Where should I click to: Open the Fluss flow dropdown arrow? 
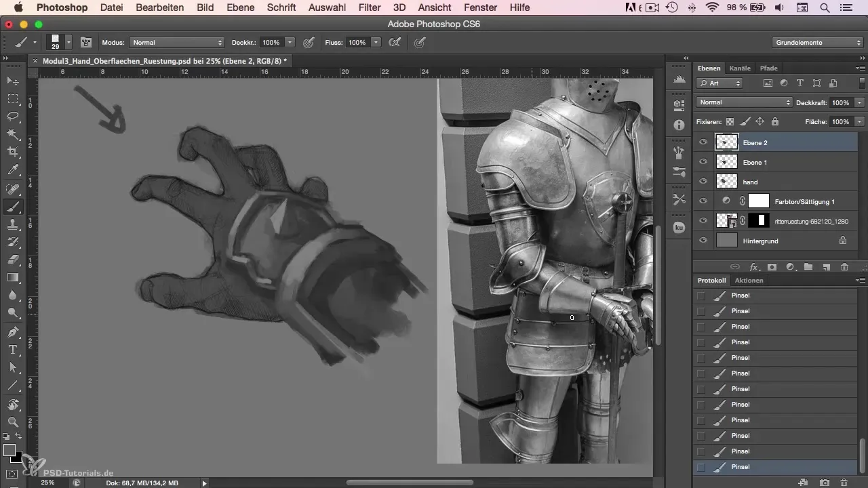coord(376,42)
